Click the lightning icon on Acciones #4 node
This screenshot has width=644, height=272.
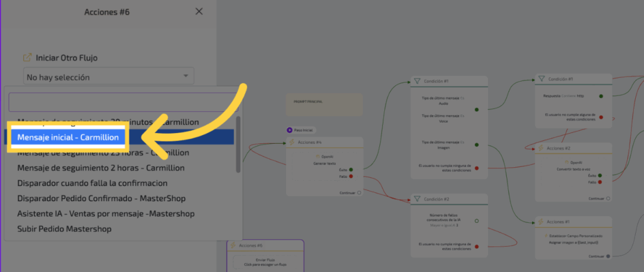[x=292, y=143]
